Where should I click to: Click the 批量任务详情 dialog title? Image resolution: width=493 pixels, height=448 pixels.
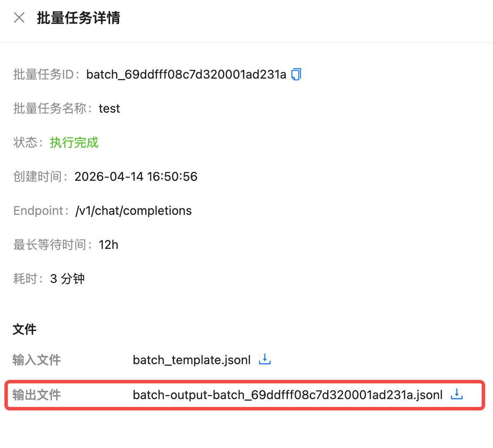(x=79, y=18)
